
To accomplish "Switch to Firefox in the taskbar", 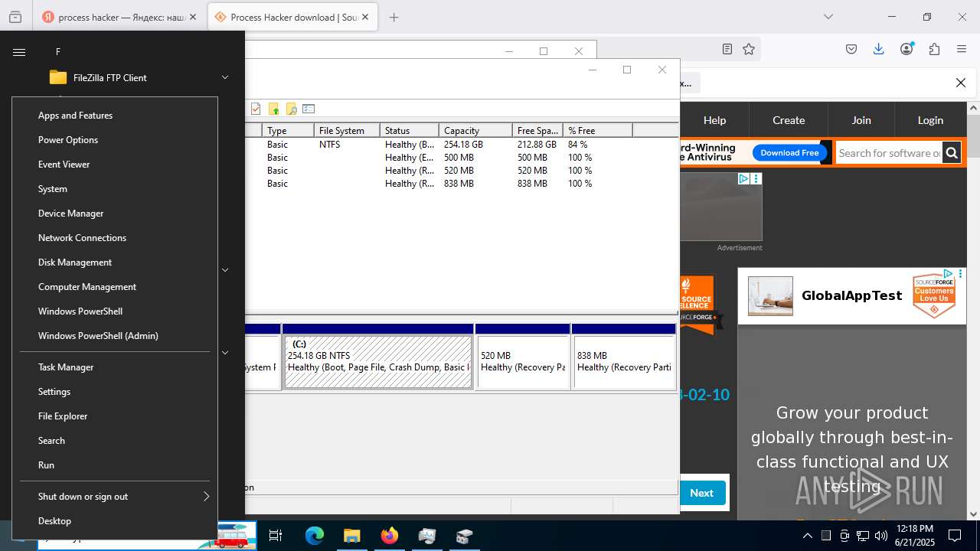I will click(x=389, y=536).
